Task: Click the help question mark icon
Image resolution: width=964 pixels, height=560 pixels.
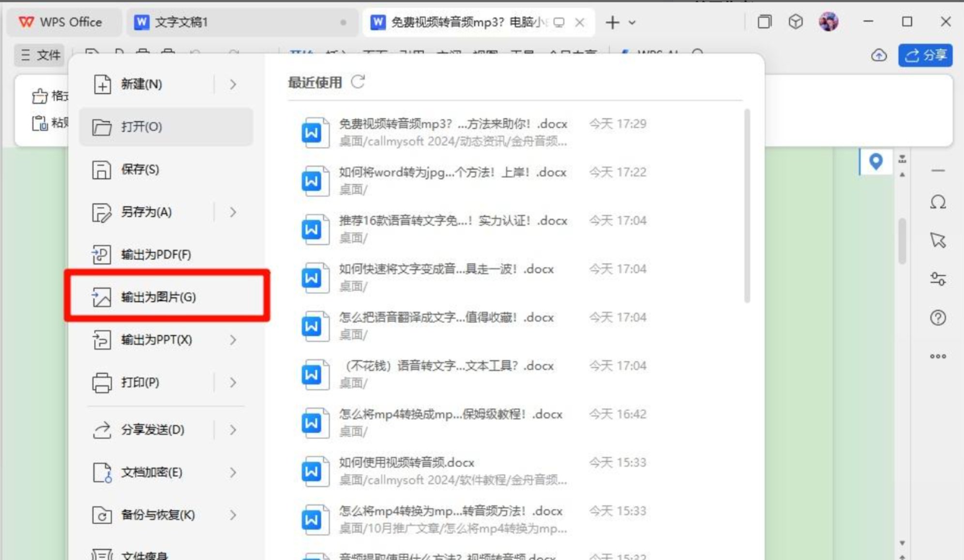Action: 937,318
